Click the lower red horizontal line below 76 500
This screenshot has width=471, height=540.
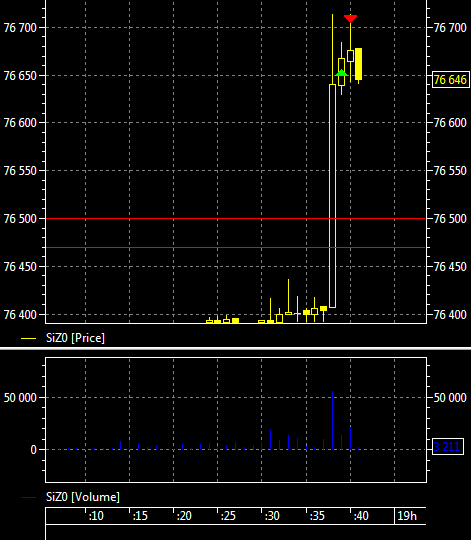236,247
